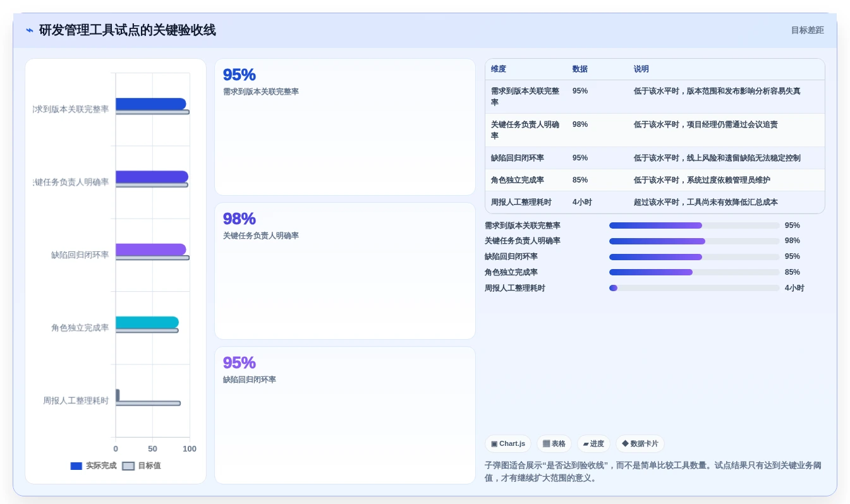Screen dimensions: 850x504
Task: Click the 关键任务负责人明确率 progress bar
Action: click(695, 241)
